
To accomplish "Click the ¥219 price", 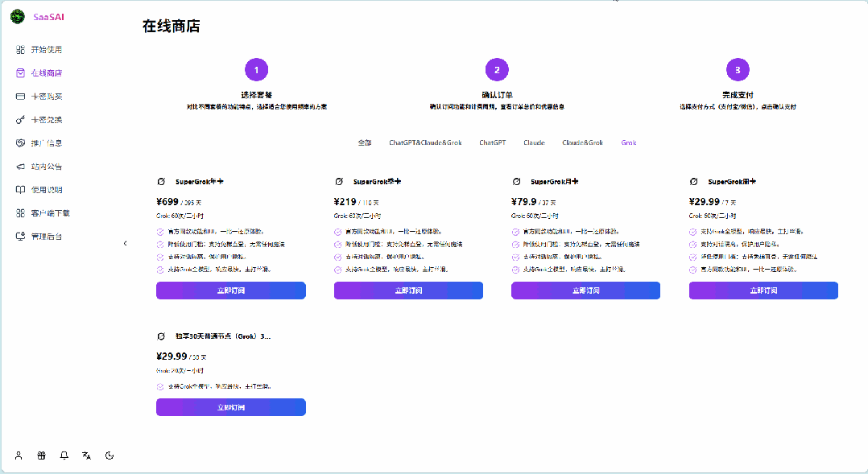I will pos(345,202).
